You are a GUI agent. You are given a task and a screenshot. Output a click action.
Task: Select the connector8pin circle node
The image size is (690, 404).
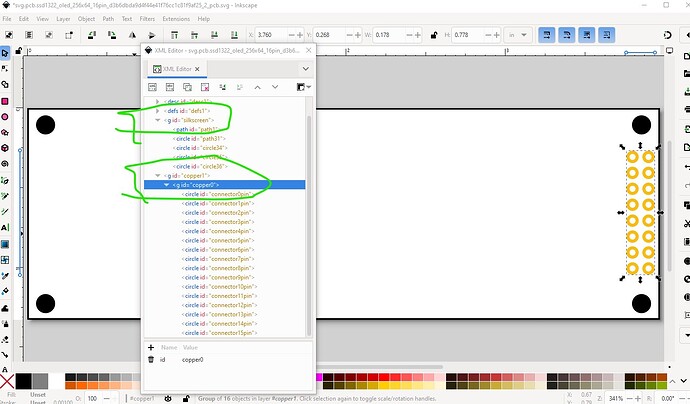[218, 268]
